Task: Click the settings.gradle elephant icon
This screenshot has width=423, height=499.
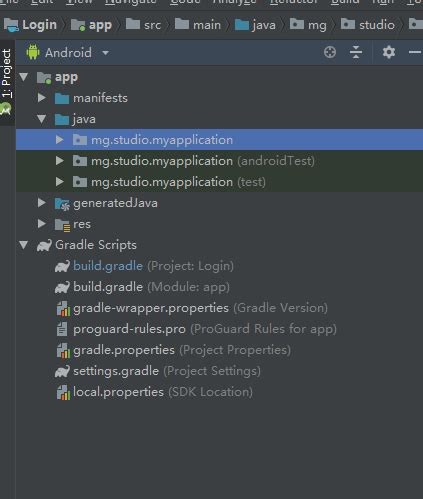Action: (62, 371)
